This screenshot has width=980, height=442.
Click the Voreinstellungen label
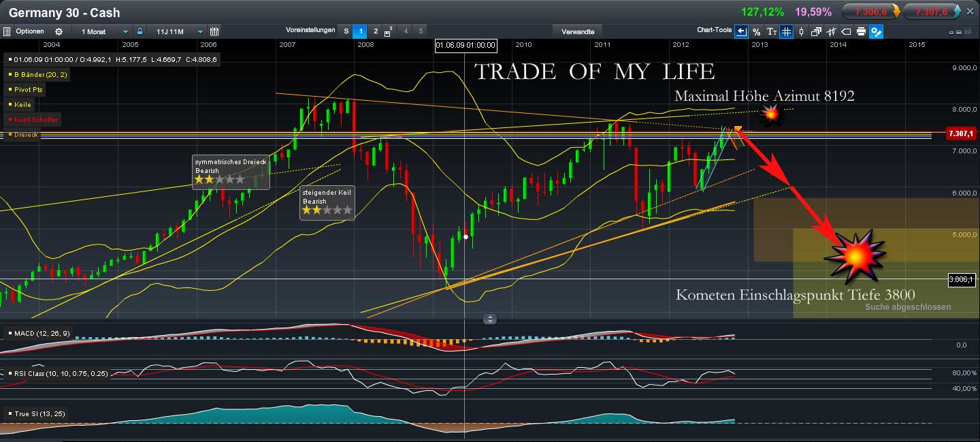click(310, 31)
